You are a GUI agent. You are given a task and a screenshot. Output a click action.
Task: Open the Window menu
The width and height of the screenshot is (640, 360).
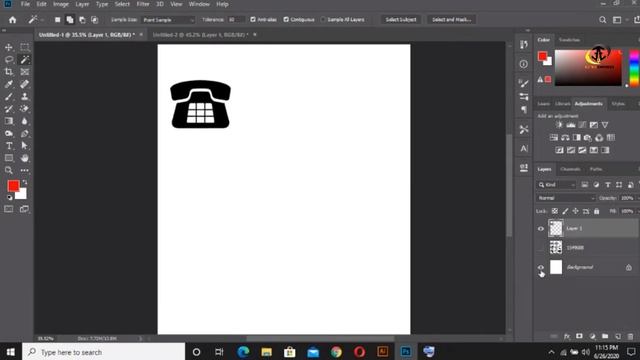coord(199,4)
